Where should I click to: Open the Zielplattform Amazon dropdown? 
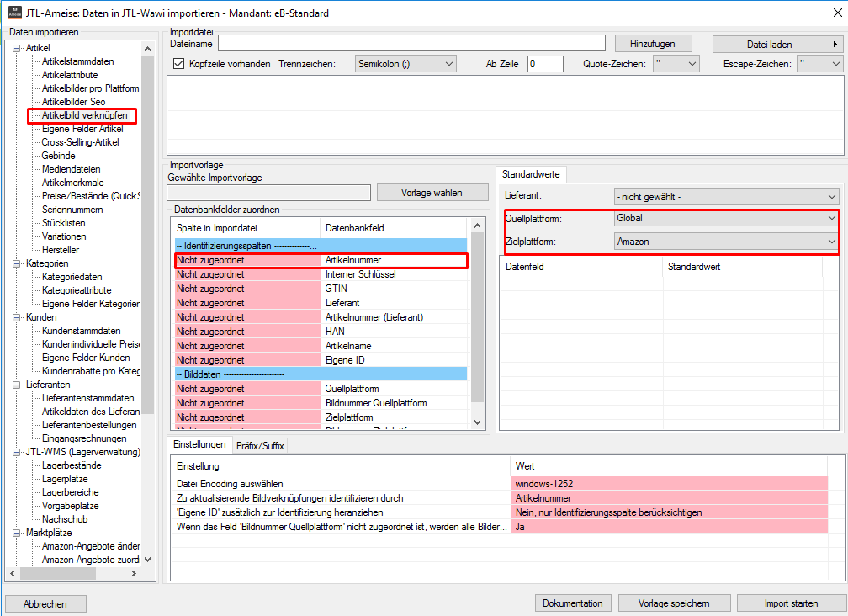(x=727, y=242)
